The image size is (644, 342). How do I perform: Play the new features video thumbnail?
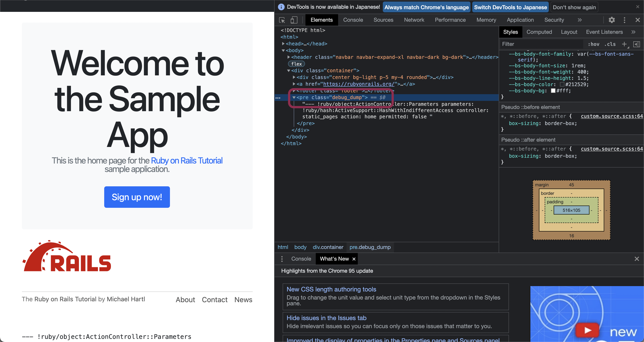pos(587,330)
